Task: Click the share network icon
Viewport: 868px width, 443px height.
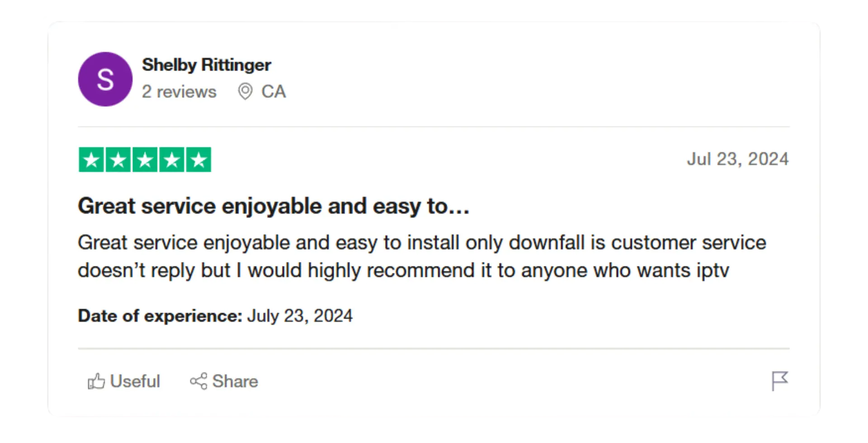Action: (x=198, y=381)
